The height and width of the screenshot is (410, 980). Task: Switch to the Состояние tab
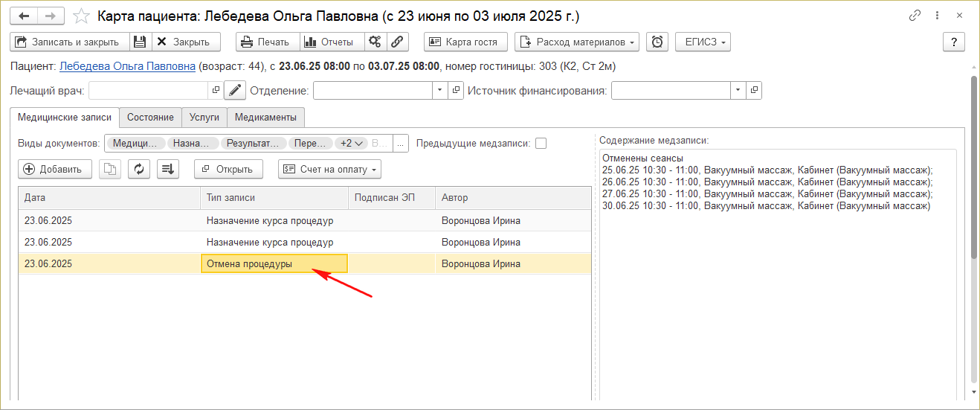click(150, 117)
